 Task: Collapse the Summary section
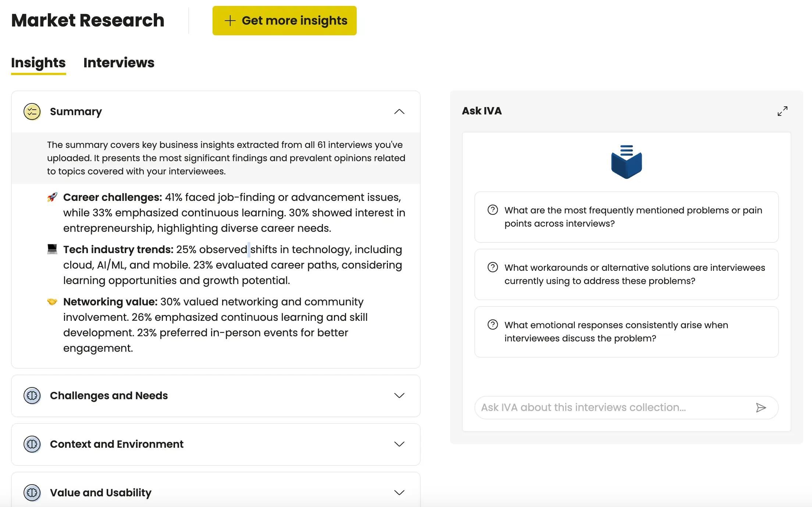tap(399, 111)
